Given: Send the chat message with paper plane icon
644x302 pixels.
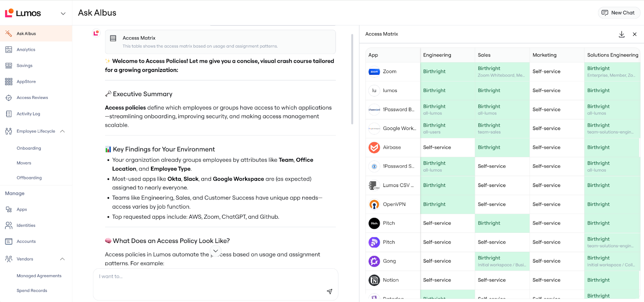Looking at the screenshot, I should pyautogui.click(x=329, y=292).
